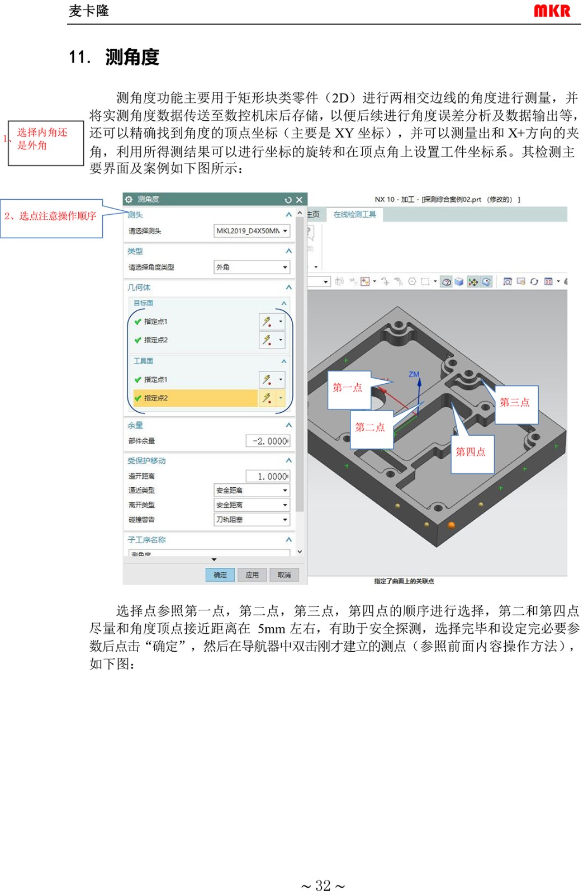This screenshot has height=895, width=588.
Task: Click the rectangle selection icon in toolbar
Action: [x=425, y=282]
